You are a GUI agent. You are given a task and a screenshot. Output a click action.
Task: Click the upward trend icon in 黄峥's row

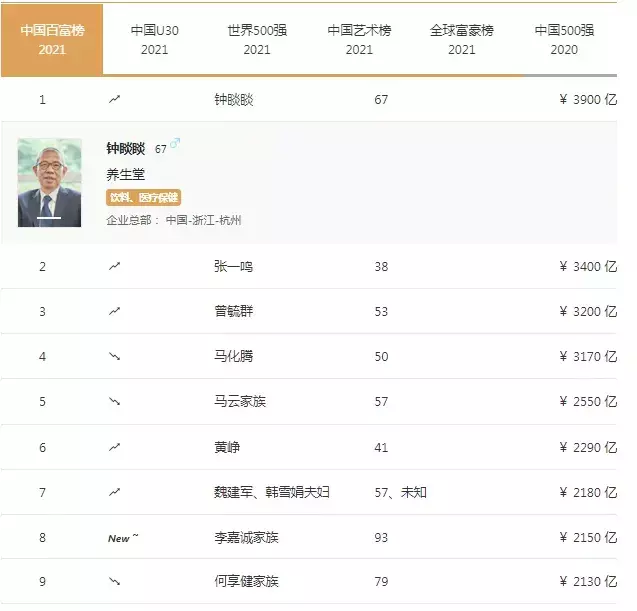coord(115,447)
